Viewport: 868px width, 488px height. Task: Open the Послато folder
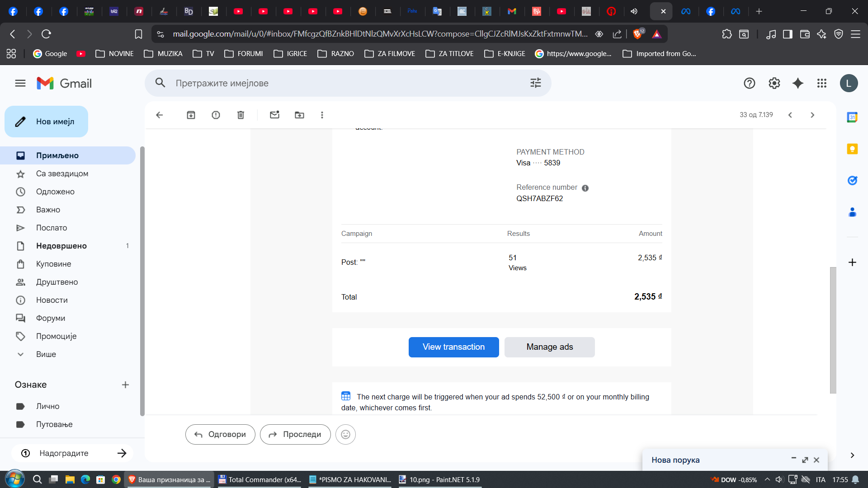52,228
